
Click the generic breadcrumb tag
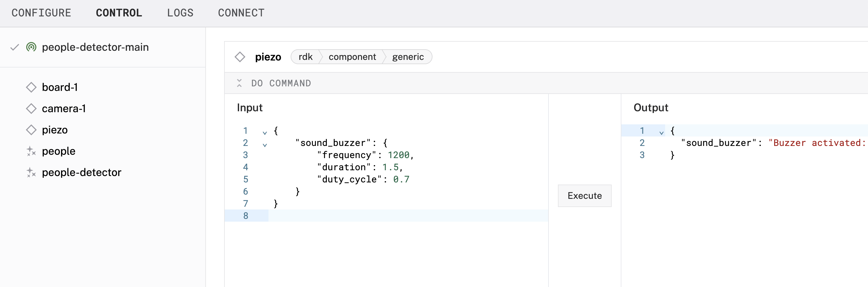(x=408, y=57)
